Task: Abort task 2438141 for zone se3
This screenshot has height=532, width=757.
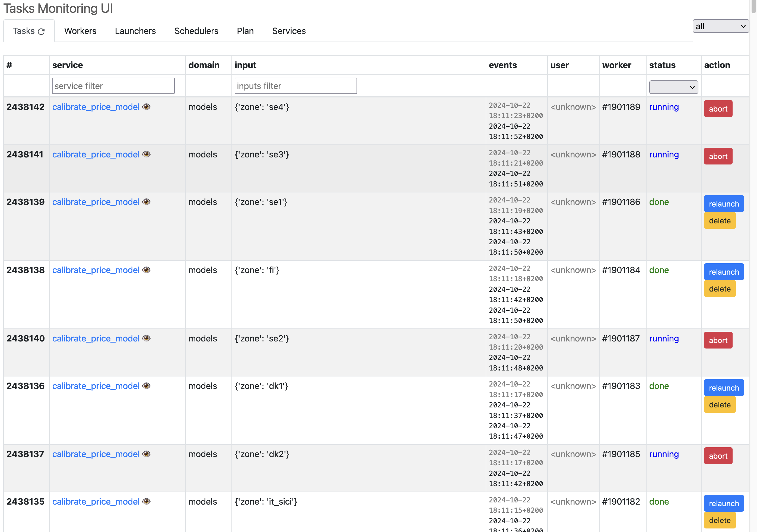Action: click(x=718, y=156)
